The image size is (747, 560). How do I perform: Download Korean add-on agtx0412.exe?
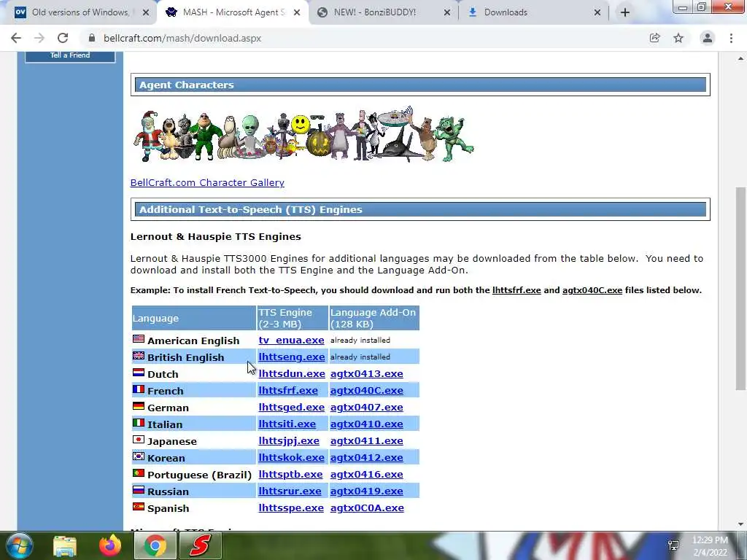366,458
